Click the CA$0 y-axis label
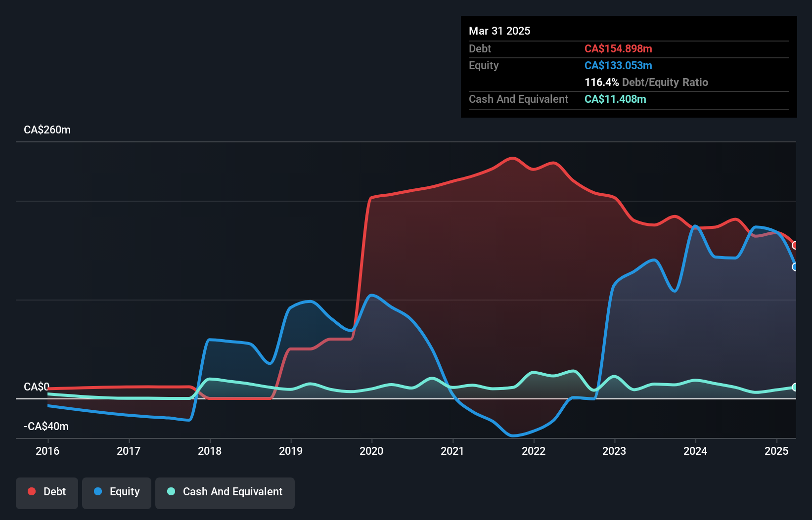This screenshot has width=812, height=520. [37, 387]
